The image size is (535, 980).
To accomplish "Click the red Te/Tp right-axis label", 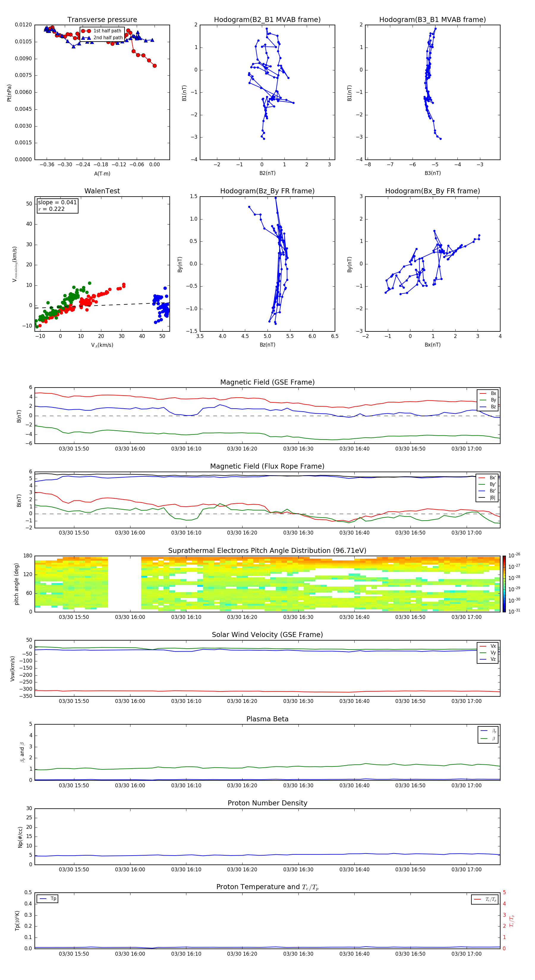I will click(x=512, y=921).
